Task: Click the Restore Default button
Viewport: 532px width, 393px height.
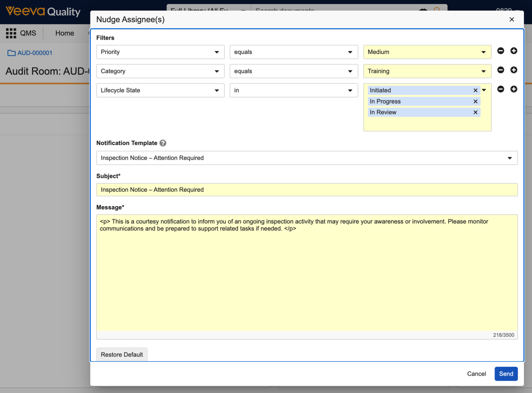Action: 122,355
